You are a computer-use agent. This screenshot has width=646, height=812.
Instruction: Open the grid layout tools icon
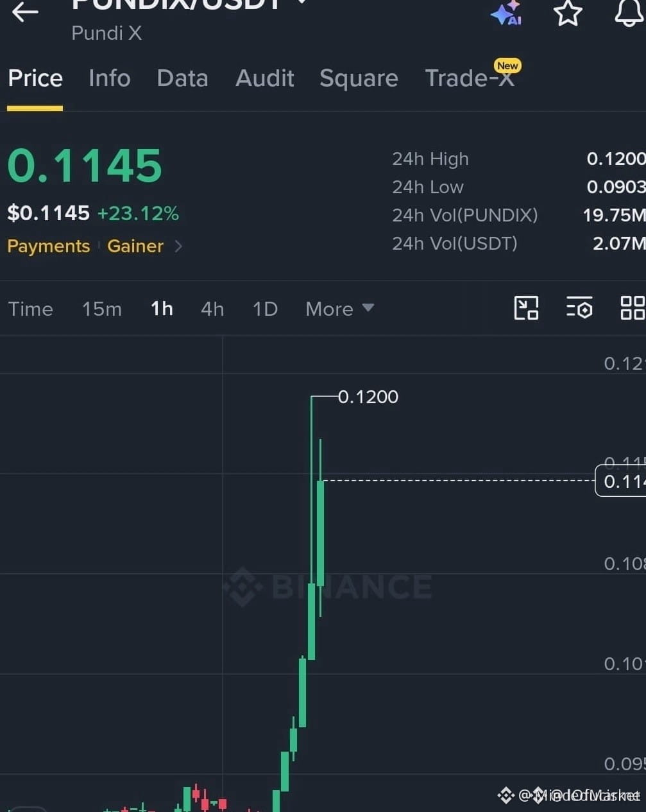click(633, 308)
